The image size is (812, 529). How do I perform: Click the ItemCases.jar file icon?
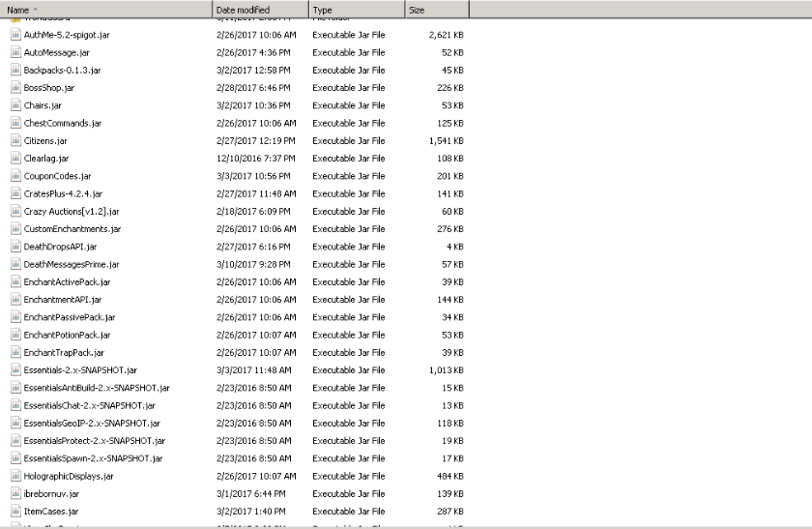[16, 511]
